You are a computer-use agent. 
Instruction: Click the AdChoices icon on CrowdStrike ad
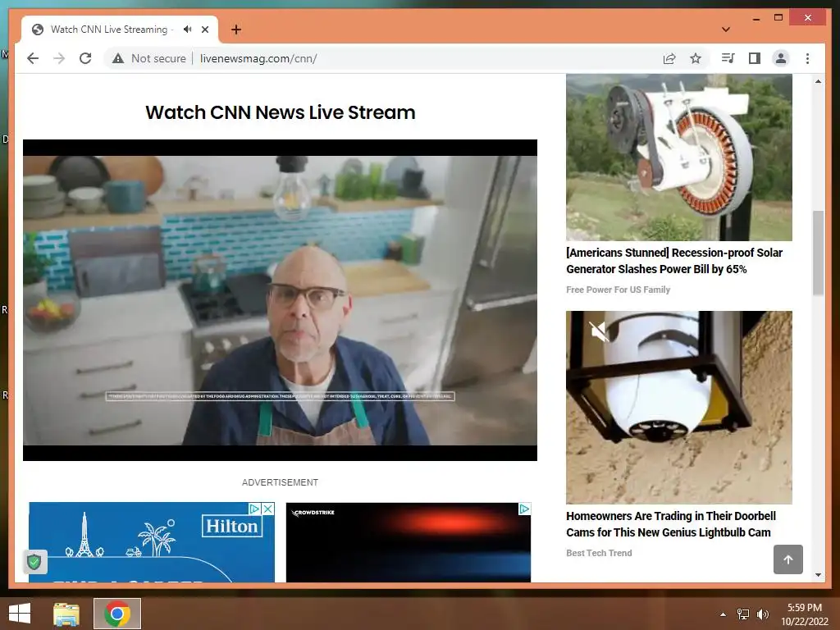point(524,509)
